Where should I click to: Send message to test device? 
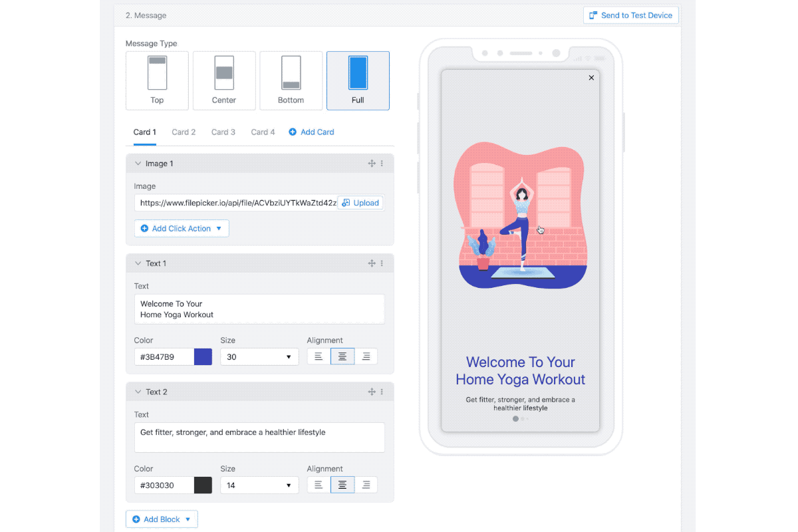tap(631, 15)
